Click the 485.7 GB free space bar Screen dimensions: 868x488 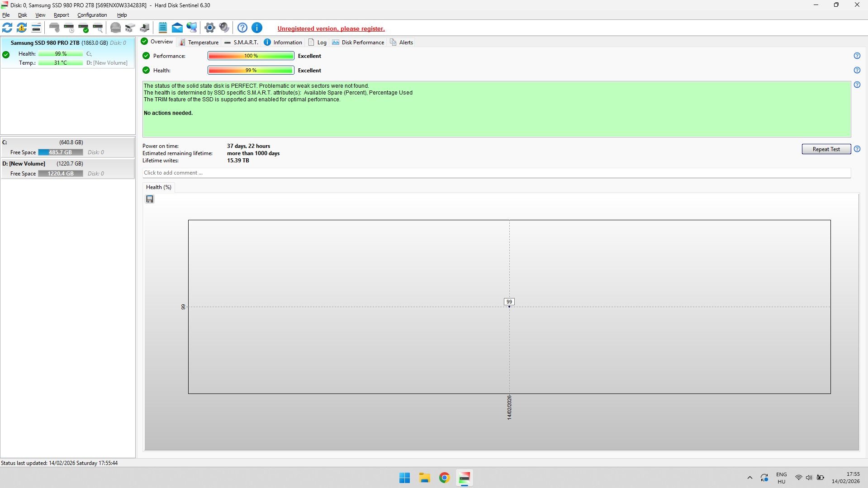[61, 152]
